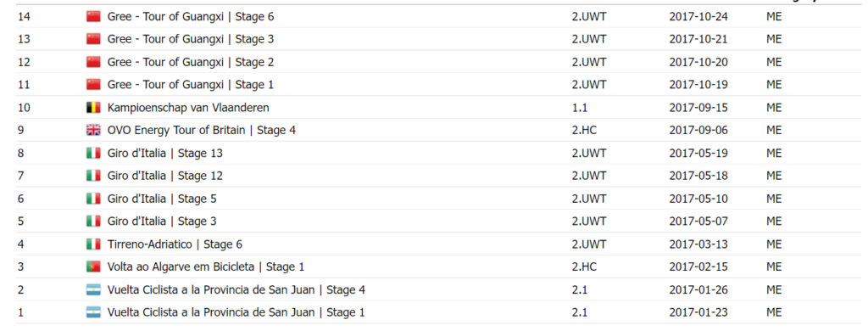Click Italy flag beside Giro d'Italia Stage 13
This screenshot has height=331, width=868.
tap(93, 153)
